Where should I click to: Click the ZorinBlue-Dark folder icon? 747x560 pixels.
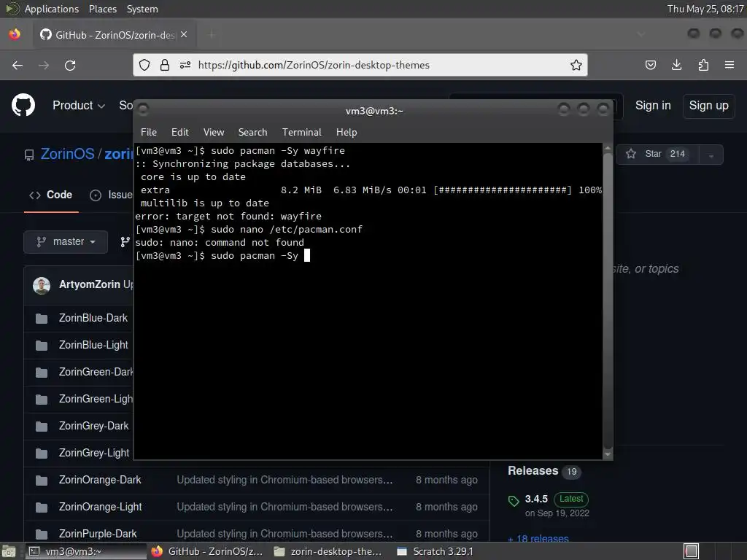(x=42, y=318)
